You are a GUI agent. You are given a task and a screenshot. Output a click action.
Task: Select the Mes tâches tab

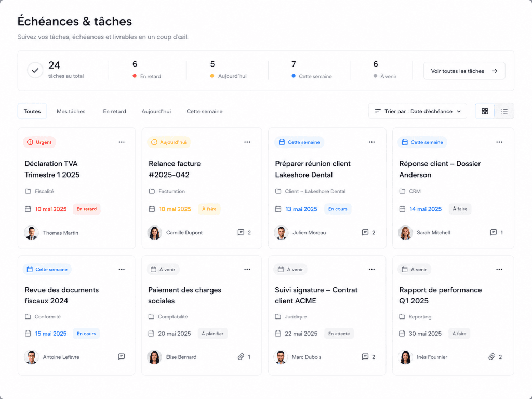(71, 111)
